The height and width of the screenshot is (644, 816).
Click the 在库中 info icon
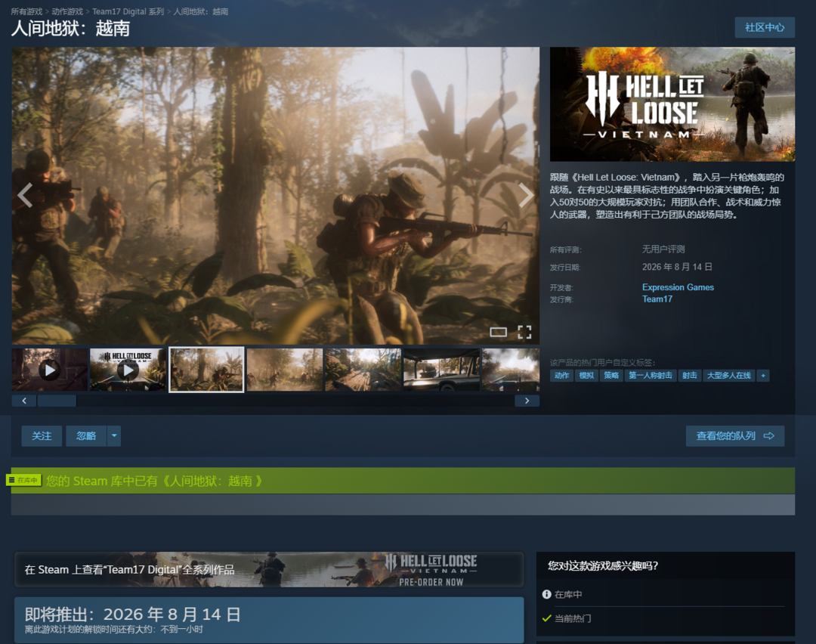point(546,594)
